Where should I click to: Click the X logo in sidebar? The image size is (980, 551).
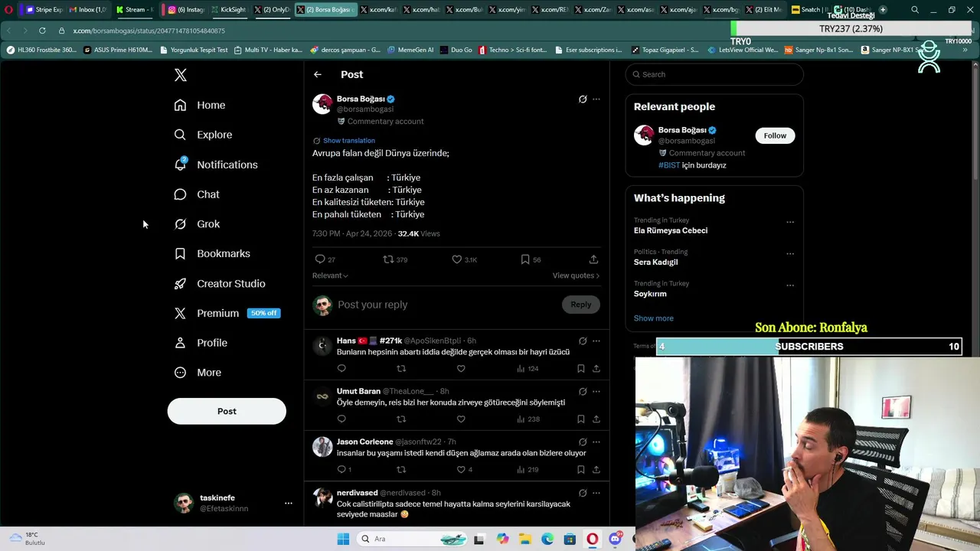point(181,75)
